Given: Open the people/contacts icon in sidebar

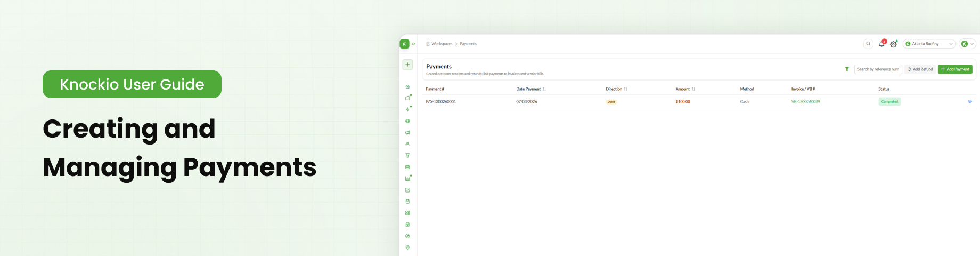Looking at the screenshot, I should tap(407, 144).
